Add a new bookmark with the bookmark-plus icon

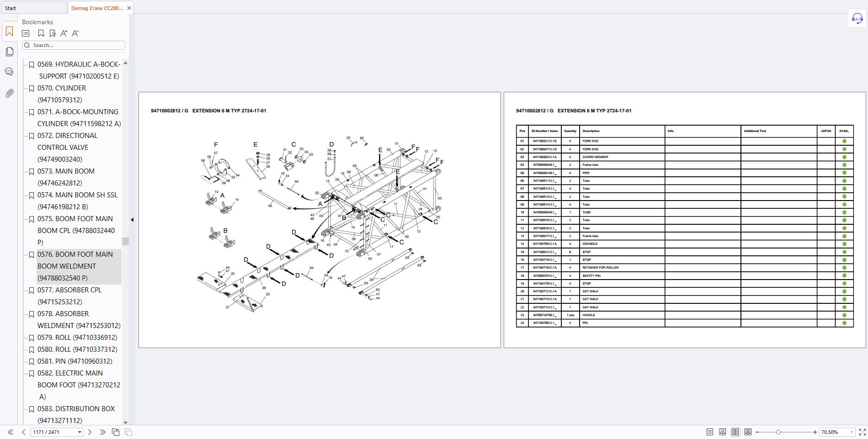[x=41, y=33]
